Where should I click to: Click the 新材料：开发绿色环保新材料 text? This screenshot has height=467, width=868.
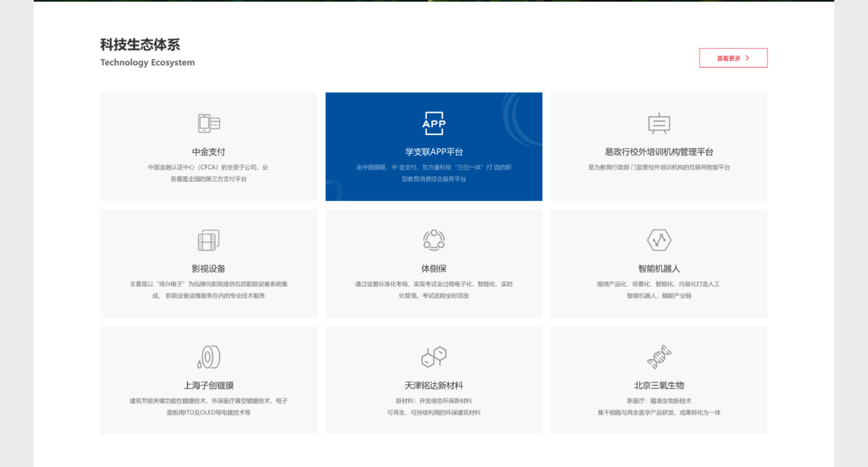434,401
